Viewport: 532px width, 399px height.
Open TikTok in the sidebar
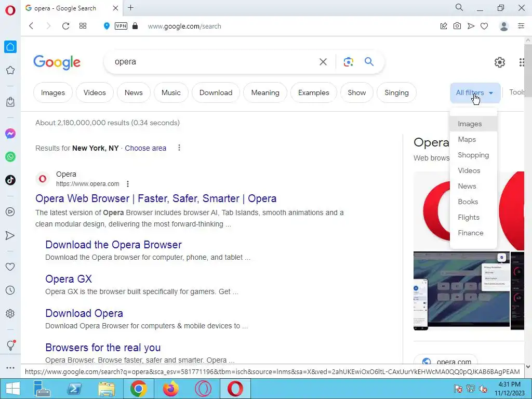pyautogui.click(x=10, y=180)
